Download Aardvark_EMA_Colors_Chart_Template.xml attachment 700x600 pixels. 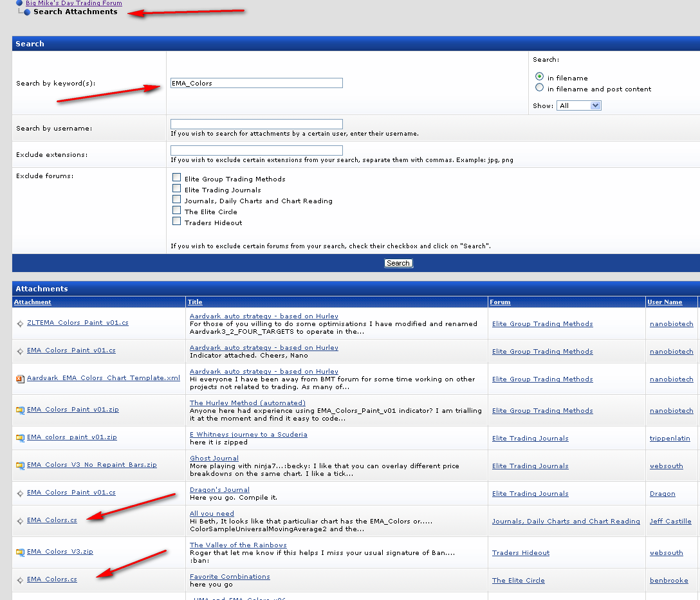point(104,378)
